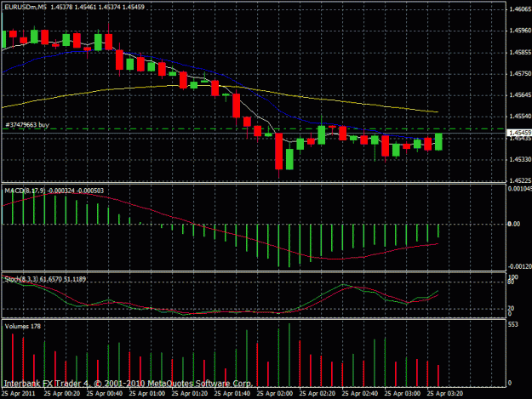Select the large red candle near 02:00

[279, 151]
